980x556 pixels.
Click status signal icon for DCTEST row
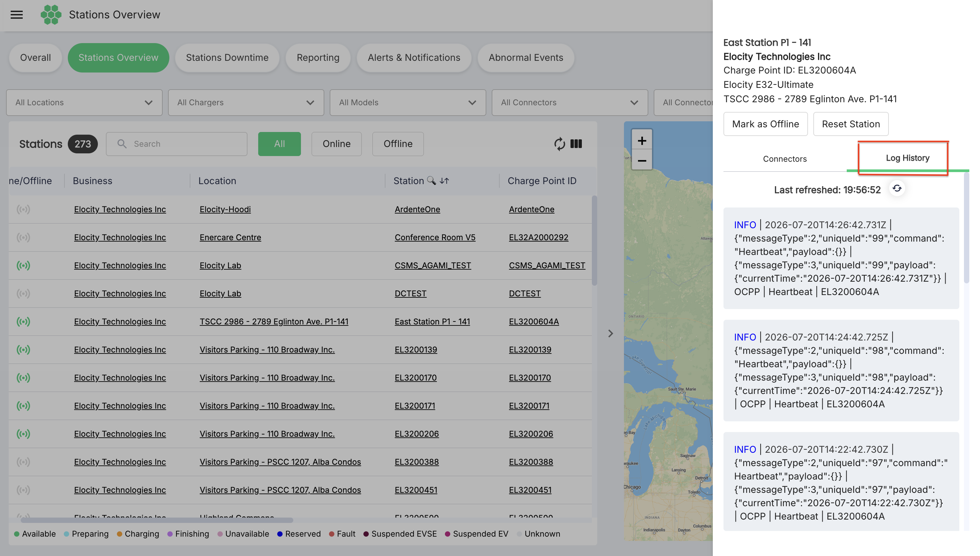click(x=23, y=294)
